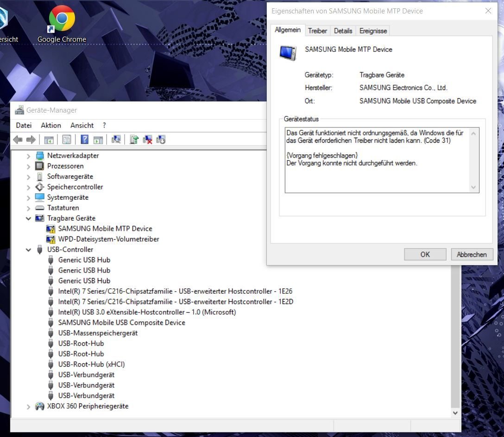Viewport: 504px width, 437px height.
Task: Select Hostcontroller 1E26 entry
Action: click(x=175, y=291)
